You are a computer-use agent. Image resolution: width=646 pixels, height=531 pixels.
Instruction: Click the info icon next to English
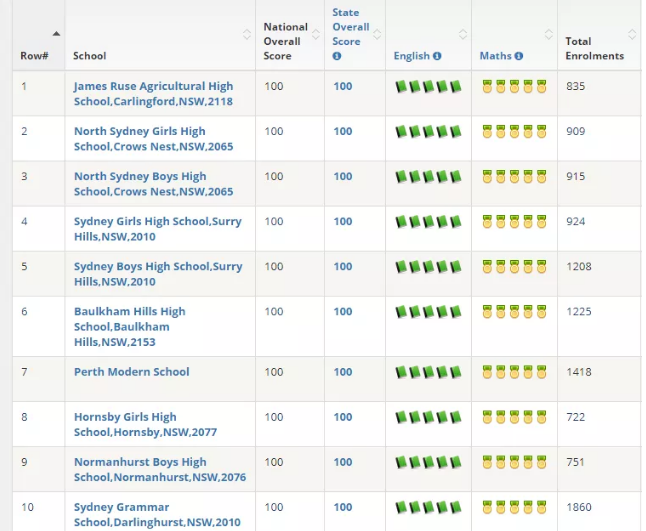pyautogui.click(x=437, y=56)
